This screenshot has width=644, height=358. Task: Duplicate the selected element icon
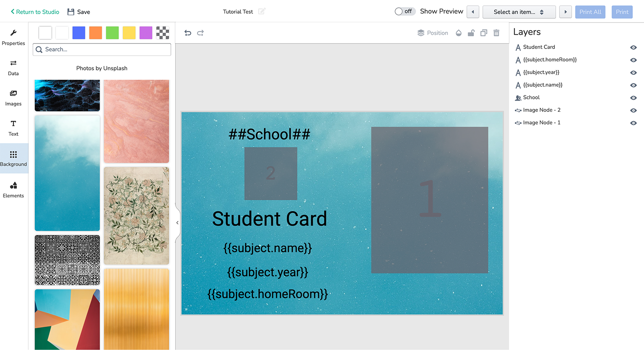click(484, 33)
